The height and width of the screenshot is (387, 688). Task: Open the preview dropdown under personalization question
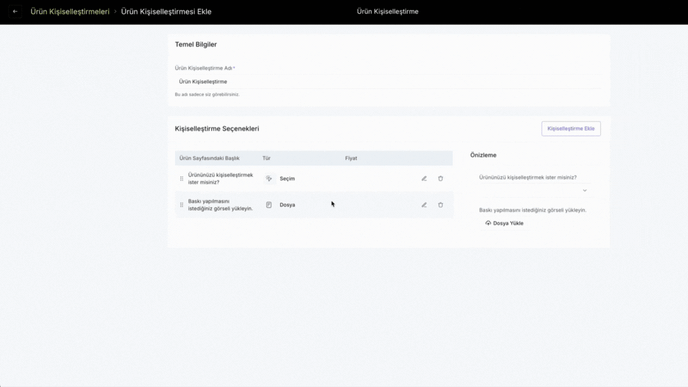[x=534, y=190]
